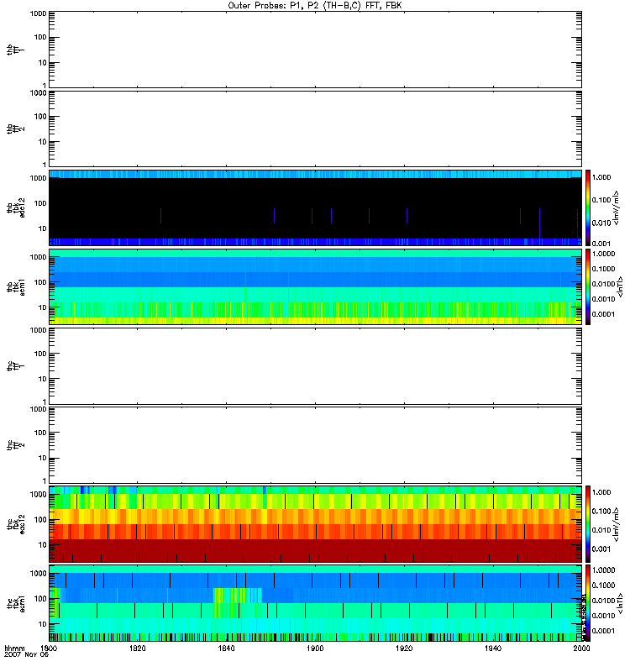Viewport: 630px width, 672px height.
Task: Click the thc fbk scm1 color bar
Action: 588,603
